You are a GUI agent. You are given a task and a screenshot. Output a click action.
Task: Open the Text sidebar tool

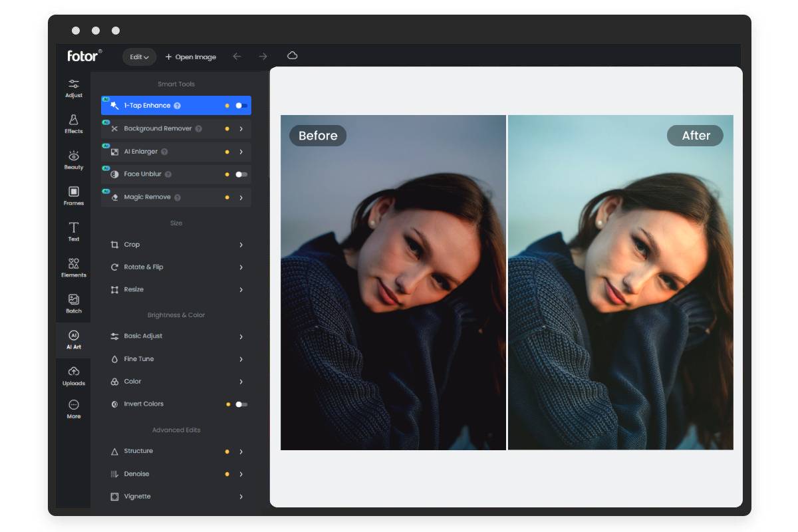click(74, 232)
